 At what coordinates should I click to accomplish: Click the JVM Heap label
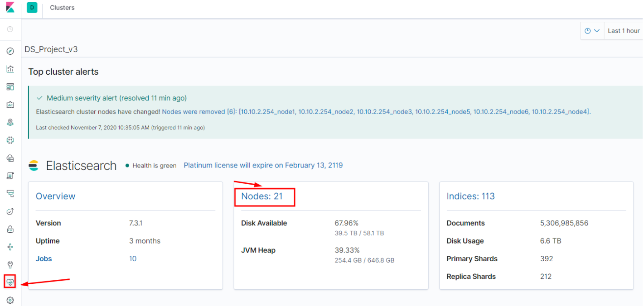258,250
